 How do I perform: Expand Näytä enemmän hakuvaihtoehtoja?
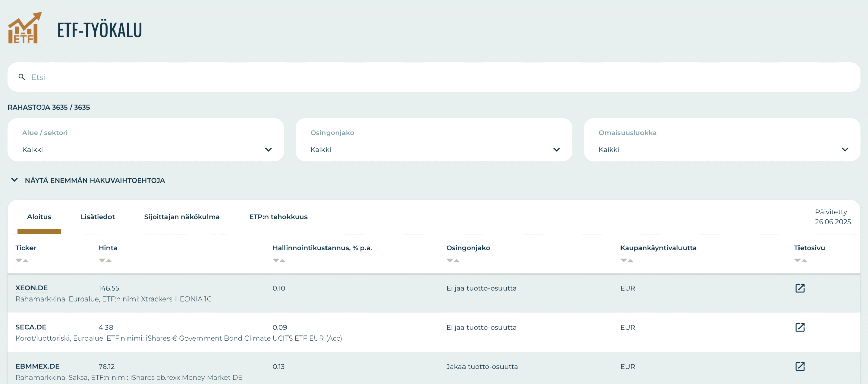click(88, 180)
